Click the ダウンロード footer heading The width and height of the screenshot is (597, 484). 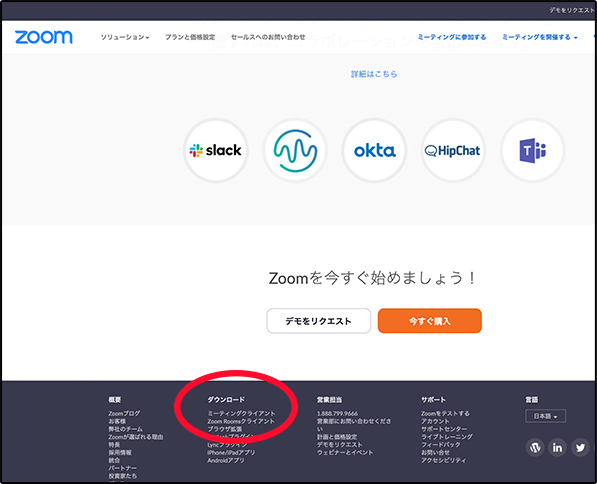(226, 399)
